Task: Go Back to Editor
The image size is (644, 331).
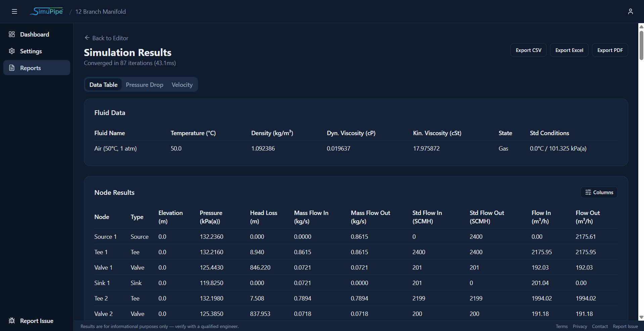Action: 106,38
